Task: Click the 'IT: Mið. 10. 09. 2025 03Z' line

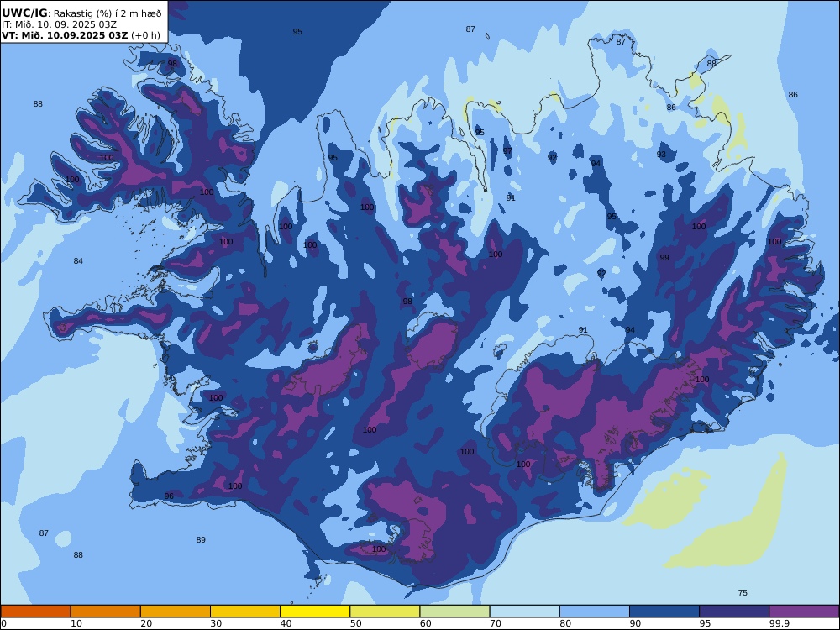Action: (59, 24)
